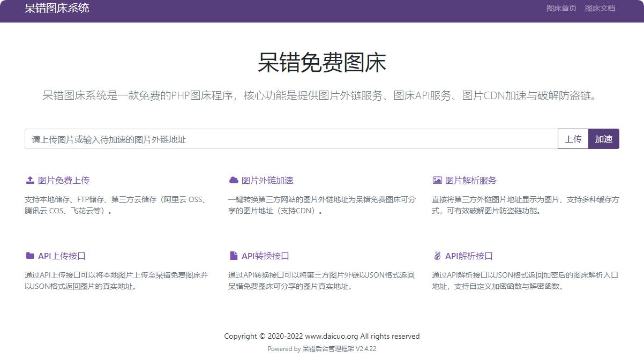Open the API转换接口 feature link

[x=265, y=256]
